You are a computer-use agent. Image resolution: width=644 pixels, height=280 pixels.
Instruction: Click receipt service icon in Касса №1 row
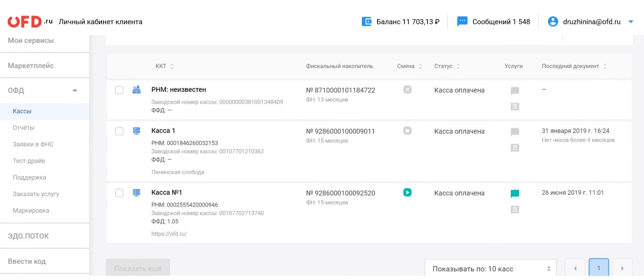pos(515,210)
